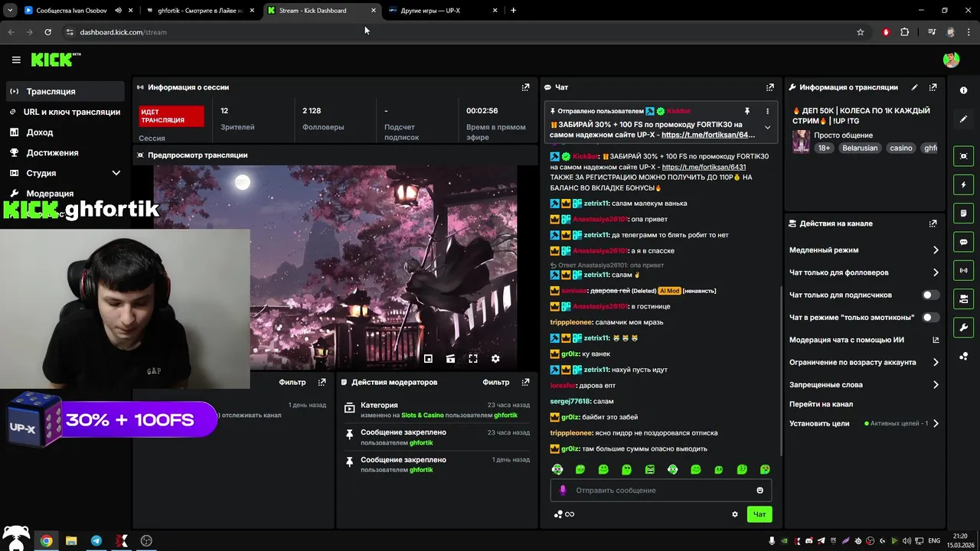Viewport: 980px width, 551px height.
Task: Click the green Чат send button
Action: tap(759, 514)
